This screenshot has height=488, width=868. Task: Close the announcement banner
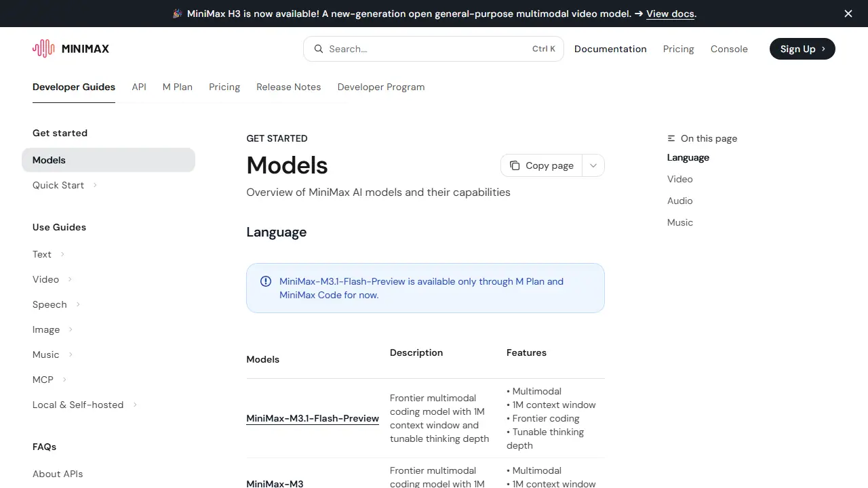[x=848, y=14]
